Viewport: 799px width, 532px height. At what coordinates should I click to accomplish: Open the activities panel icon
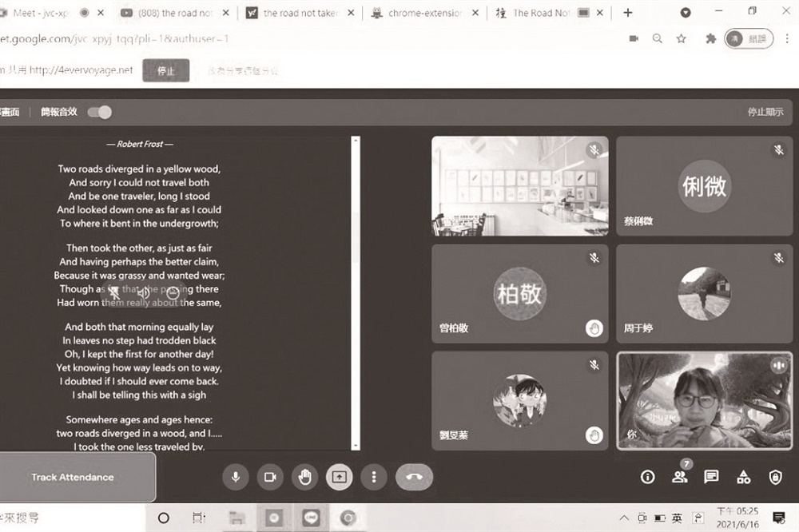click(x=743, y=477)
